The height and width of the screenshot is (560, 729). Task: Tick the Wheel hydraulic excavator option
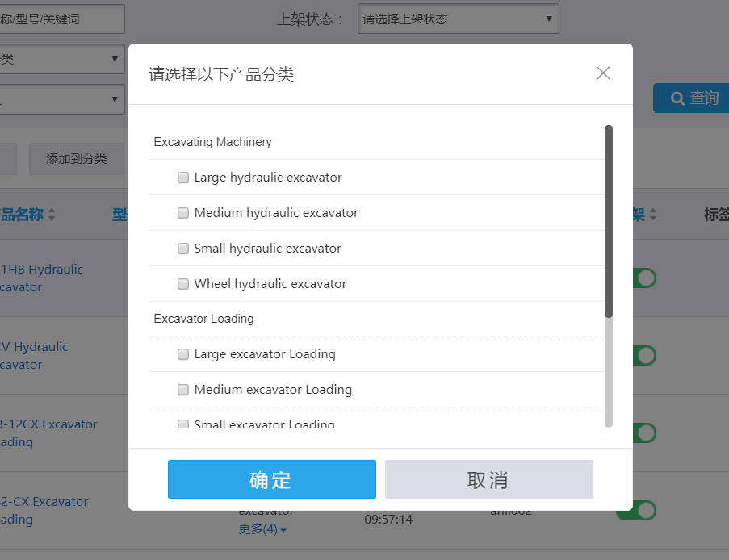point(183,284)
